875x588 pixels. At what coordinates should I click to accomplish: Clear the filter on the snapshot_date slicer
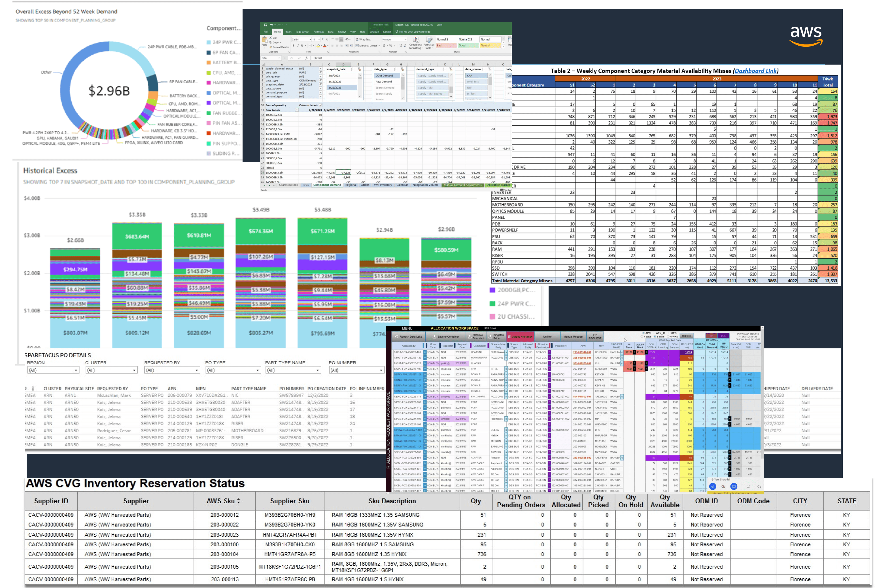point(359,69)
